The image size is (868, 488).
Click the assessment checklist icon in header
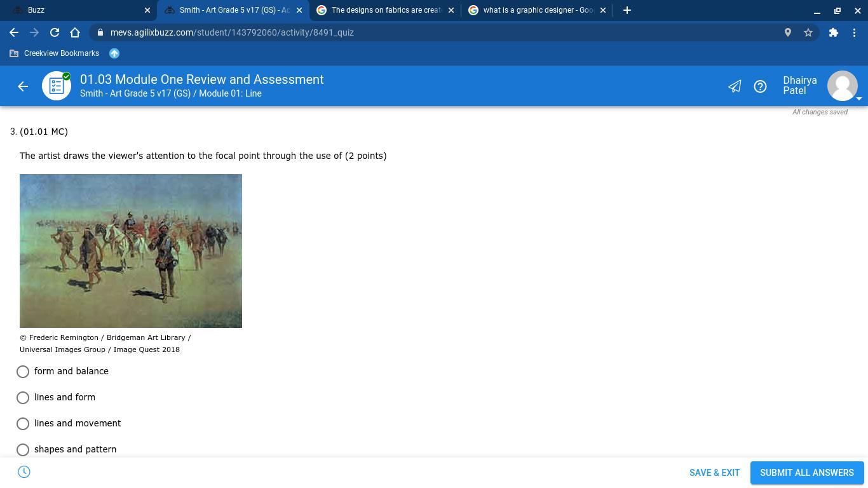point(57,86)
